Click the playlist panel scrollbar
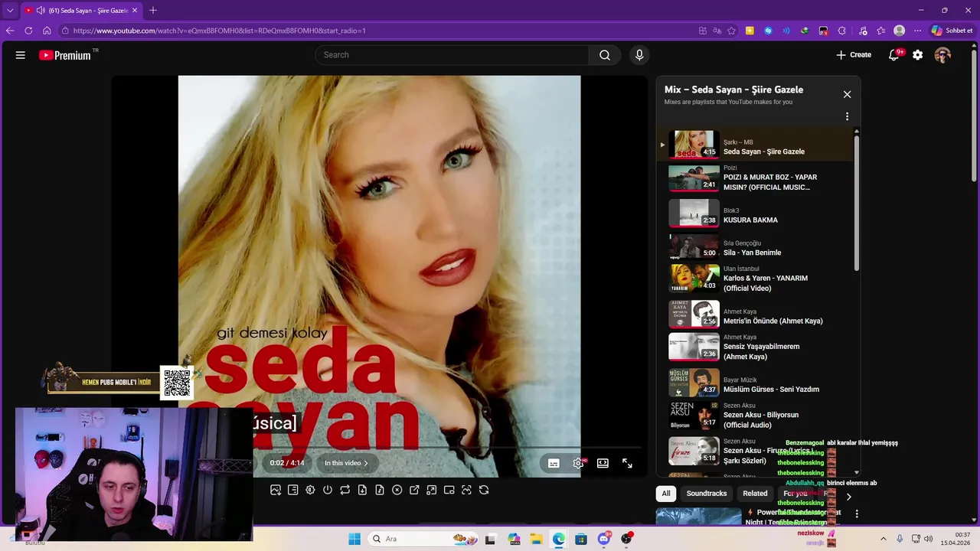Viewport: 980px width, 551px height. click(x=857, y=202)
